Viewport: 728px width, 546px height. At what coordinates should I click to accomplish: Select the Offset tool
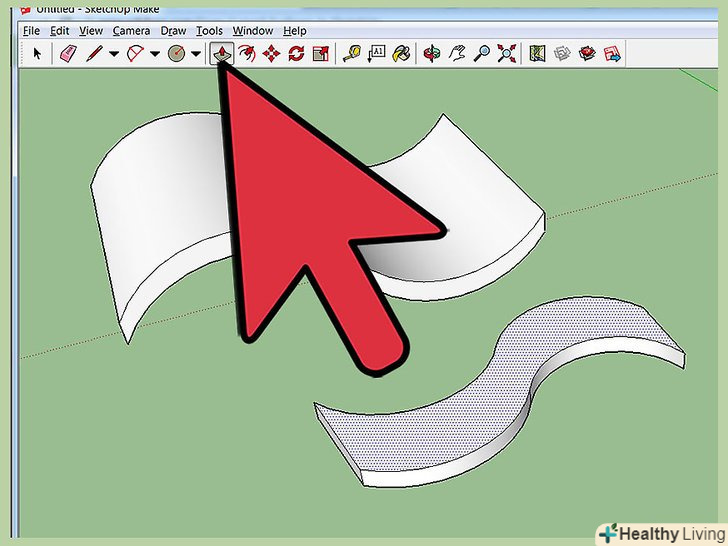pyautogui.click(x=247, y=53)
